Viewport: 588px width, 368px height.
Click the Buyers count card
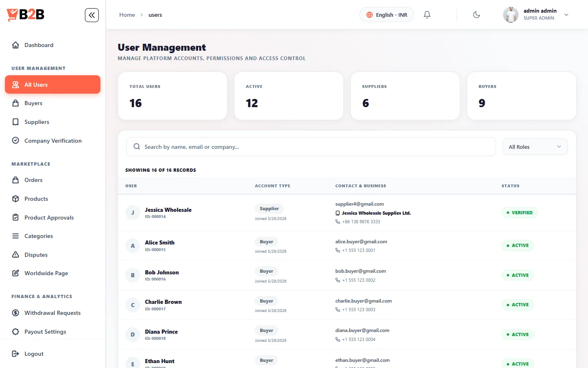click(521, 96)
